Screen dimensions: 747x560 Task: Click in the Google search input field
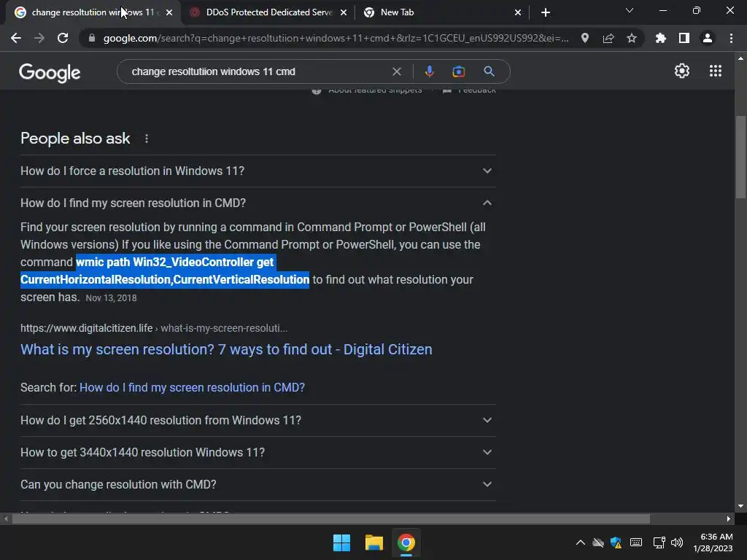coord(258,71)
